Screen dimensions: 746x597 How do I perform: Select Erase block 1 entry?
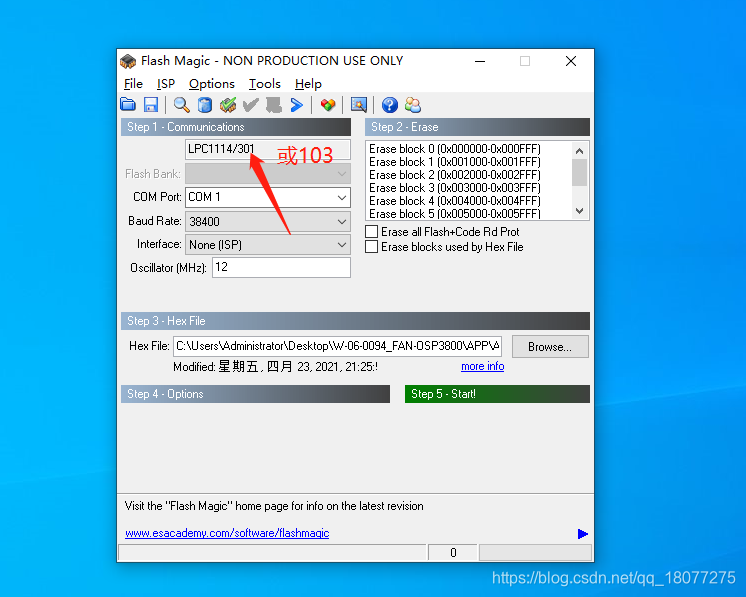coord(455,162)
